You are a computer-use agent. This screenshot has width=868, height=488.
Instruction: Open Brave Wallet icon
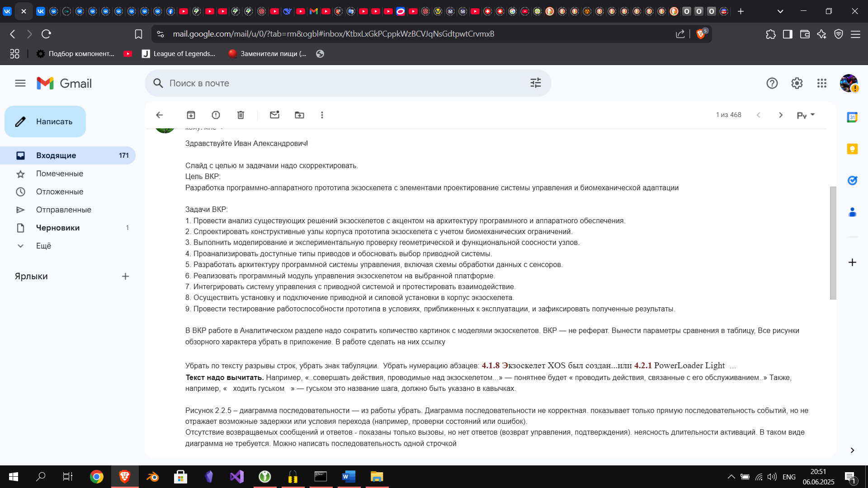805,34
